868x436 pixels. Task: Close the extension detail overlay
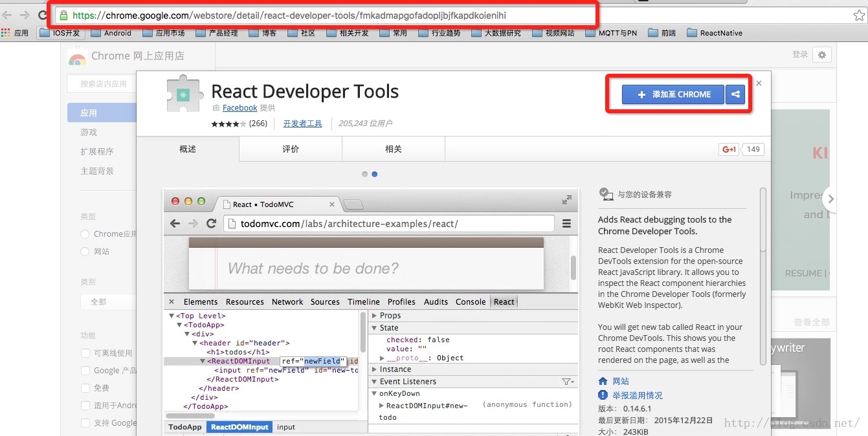(x=759, y=83)
